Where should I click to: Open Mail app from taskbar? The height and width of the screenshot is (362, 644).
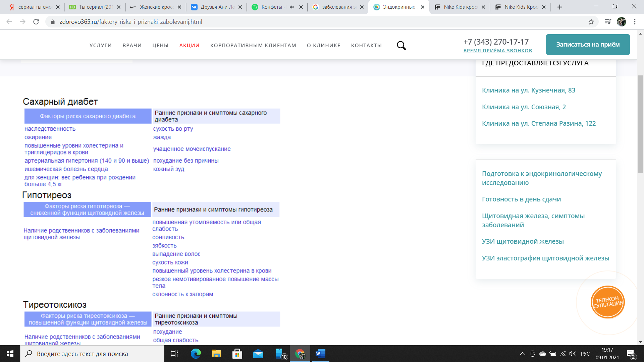[x=258, y=354]
